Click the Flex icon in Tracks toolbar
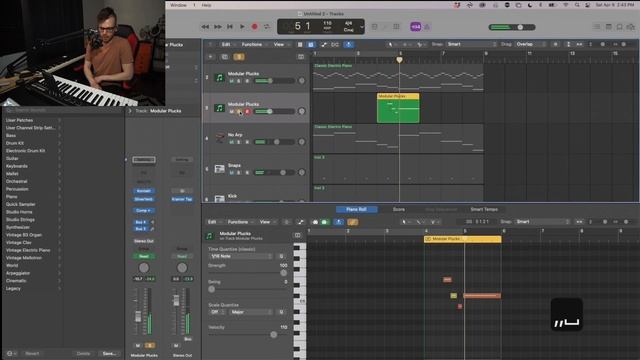640x360 pixels. [x=335, y=44]
